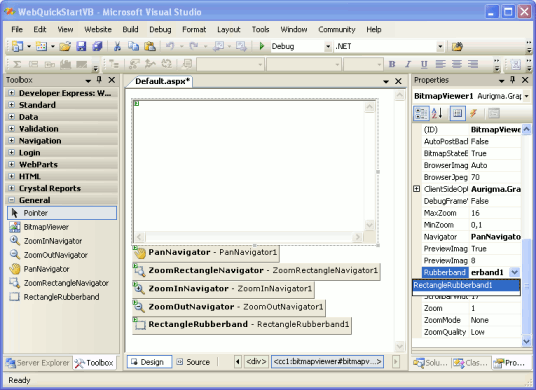Click the Underline formatting icon
The width and height of the screenshot is (536, 390).
click(424, 64)
